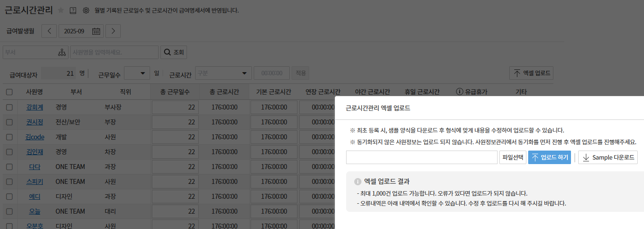Open the calendar picker for 2025-09

96,31
